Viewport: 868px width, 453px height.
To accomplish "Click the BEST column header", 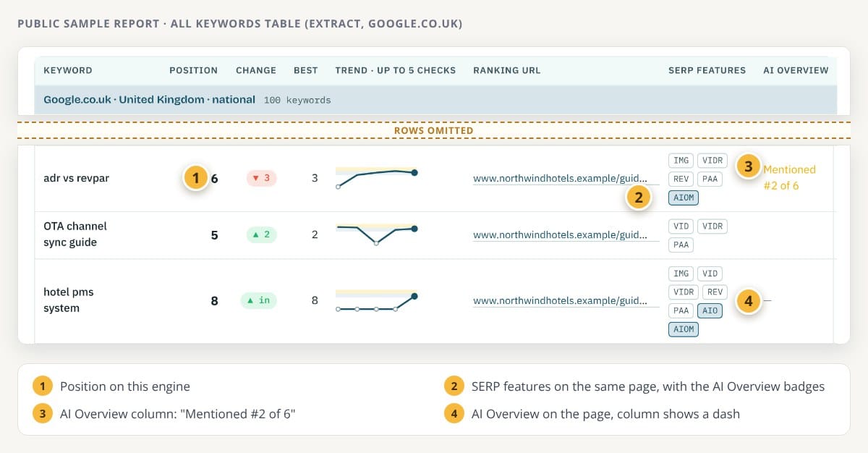I will point(306,70).
